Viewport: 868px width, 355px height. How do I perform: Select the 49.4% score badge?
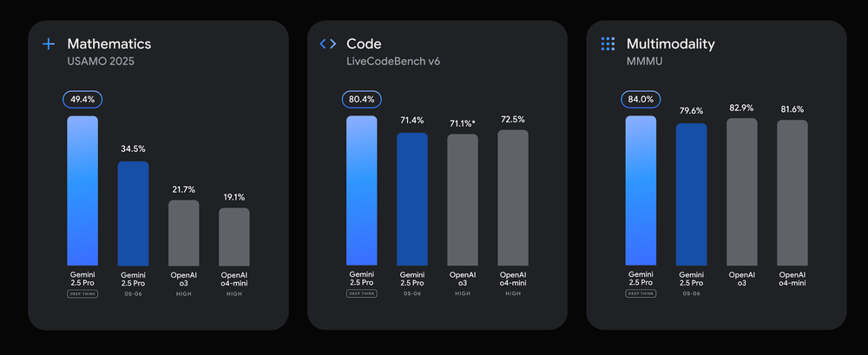coord(82,100)
